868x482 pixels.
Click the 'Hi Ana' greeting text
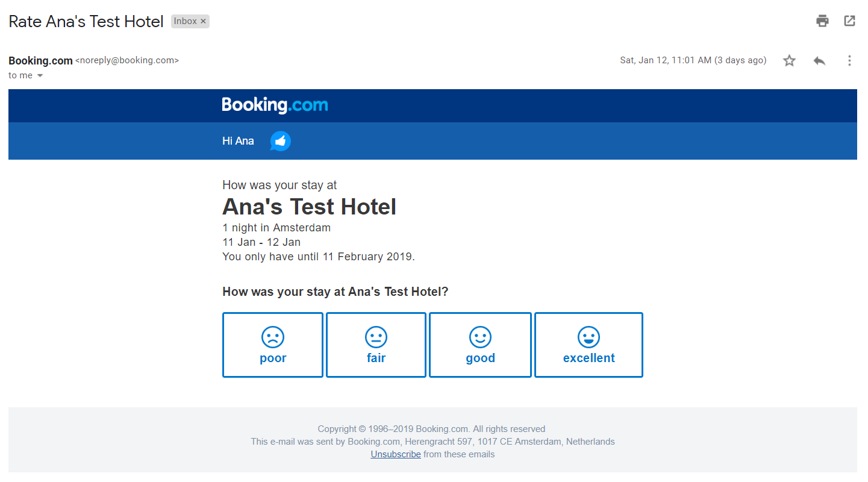point(238,141)
